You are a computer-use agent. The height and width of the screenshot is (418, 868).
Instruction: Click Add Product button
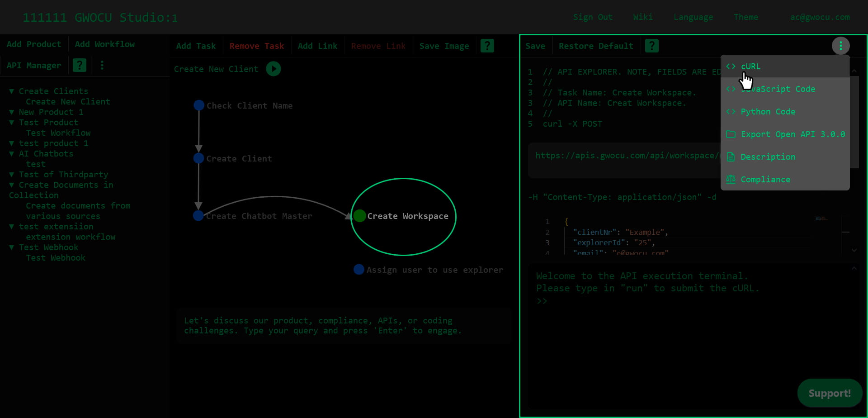click(x=34, y=44)
